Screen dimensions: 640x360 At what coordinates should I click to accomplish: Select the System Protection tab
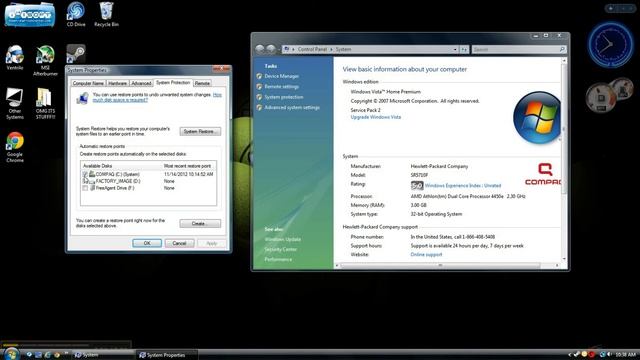173,82
